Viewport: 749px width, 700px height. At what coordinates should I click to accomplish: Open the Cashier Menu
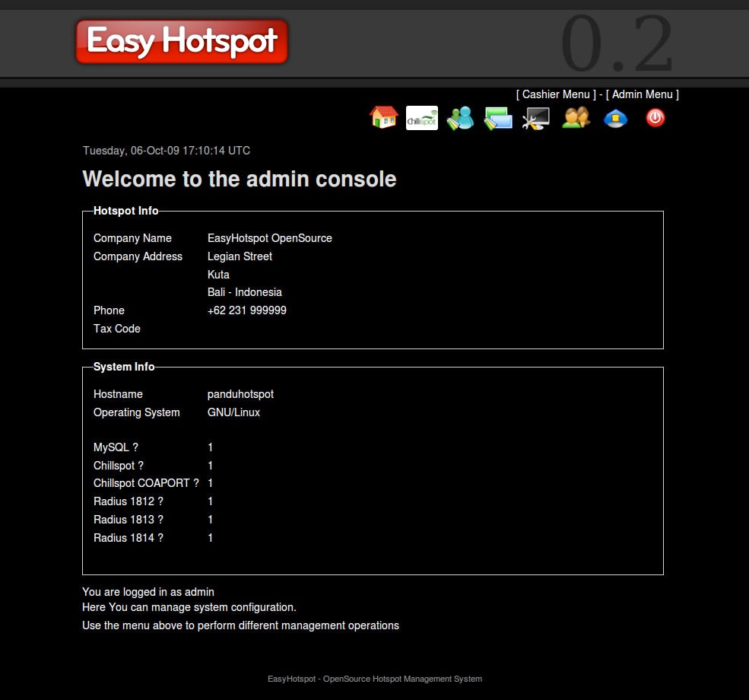[x=556, y=94]
